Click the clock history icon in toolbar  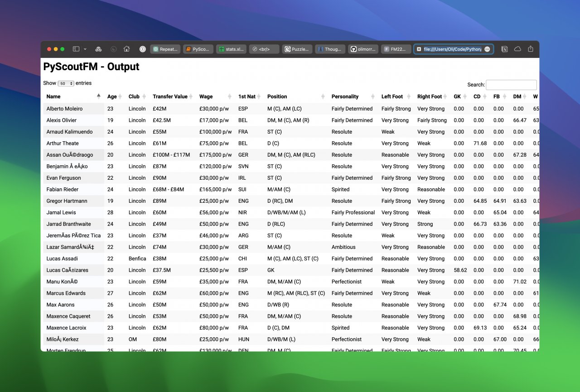(x=113, y=49)
